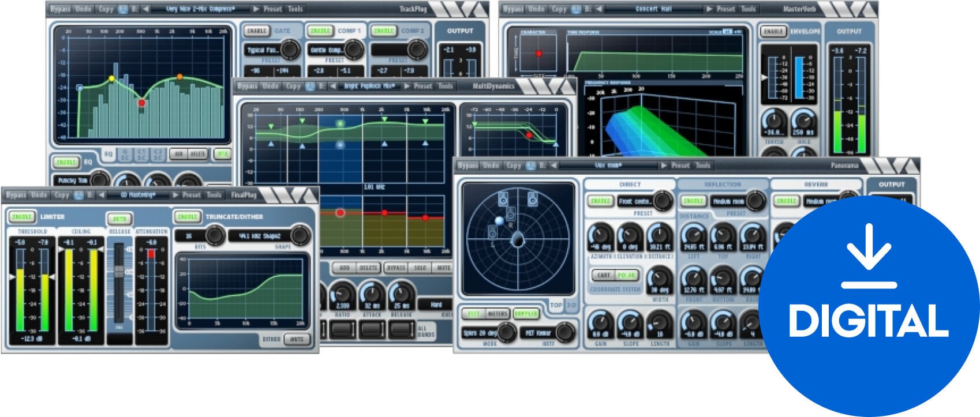The width and height of the screenshot is (980, 417).
Task: Toggle the ENVELOPE enable button in MasterVerb
Action: 773,31
